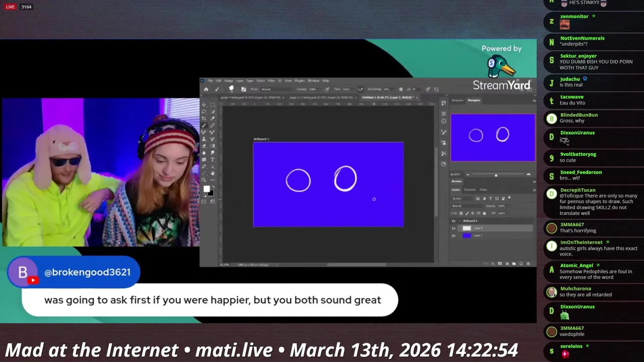Open the Brush Settings panel from options bar
The width and height of the screenshot is (644, 362).
(x=244, y=89)
